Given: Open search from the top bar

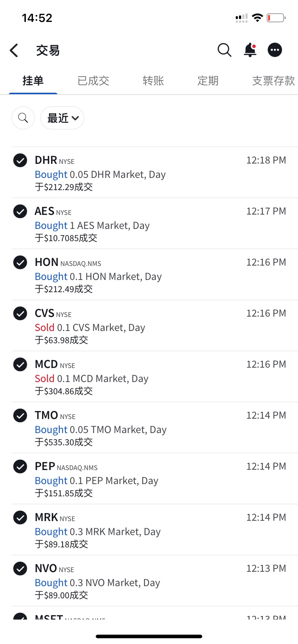Looking at the screenshot, I should tap(225, 50).
